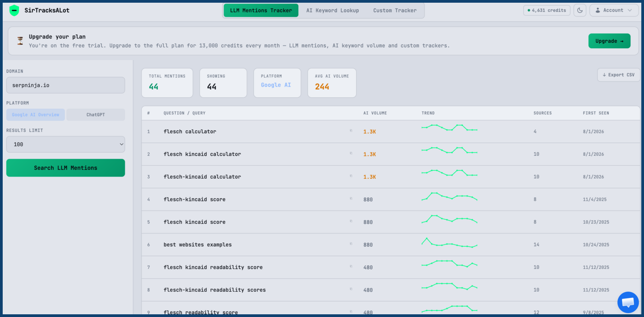644x317 pixels.
Task: Open the chat support bubble
Action: click(628, 303)
